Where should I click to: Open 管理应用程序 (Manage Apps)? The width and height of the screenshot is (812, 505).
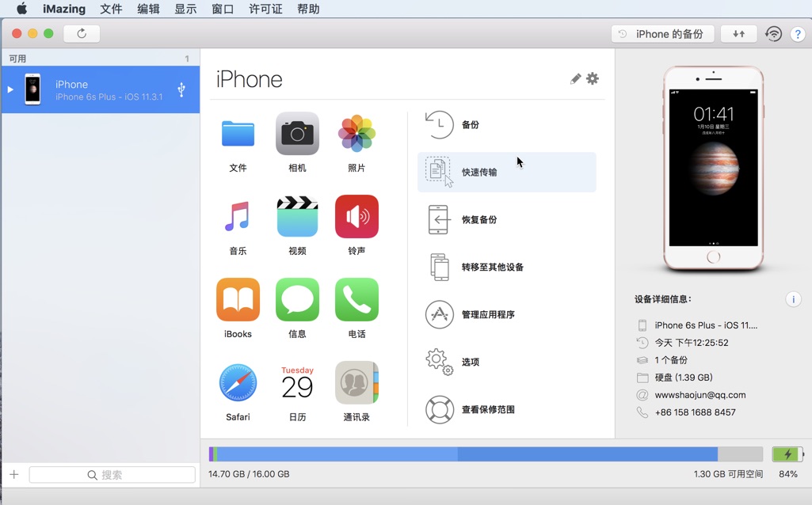[x=506, y=314]
